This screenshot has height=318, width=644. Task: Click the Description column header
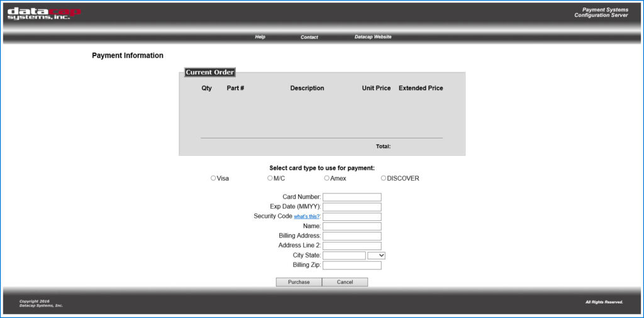click(307, 88)
